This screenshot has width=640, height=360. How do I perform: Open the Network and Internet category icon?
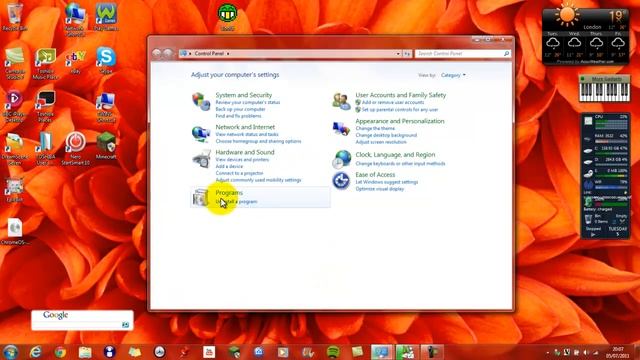coord(201,133)
